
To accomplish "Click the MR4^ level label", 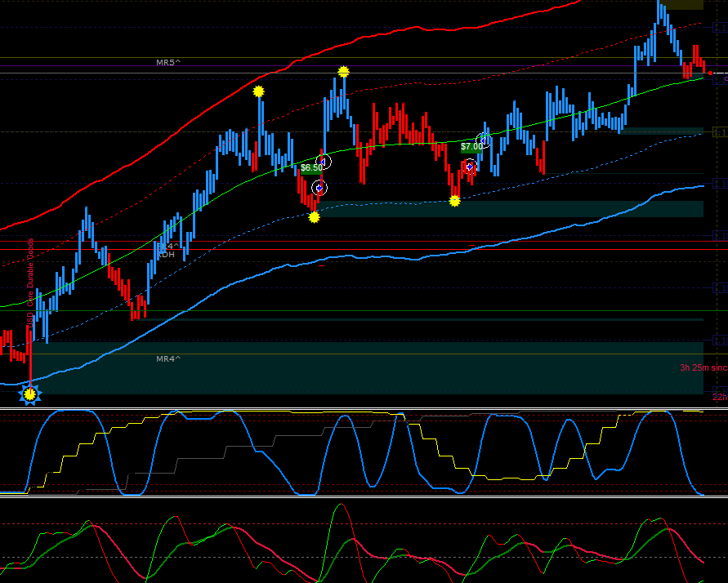I will click(168, 359).
